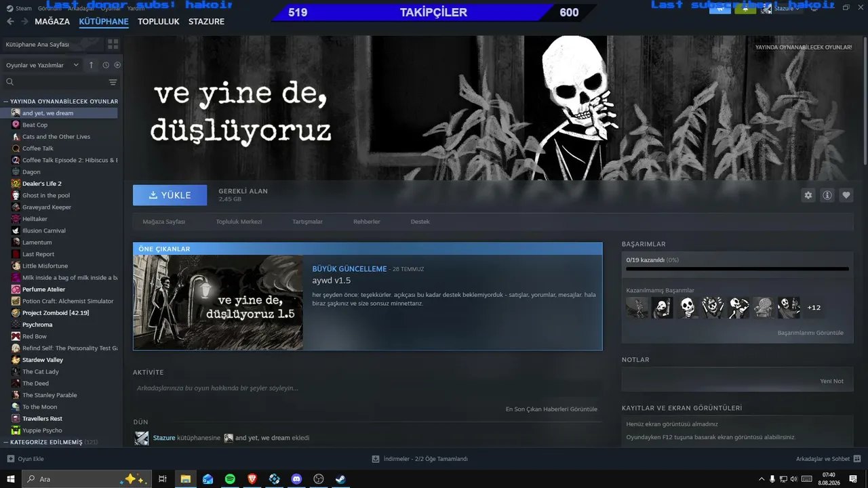Click the YÜKLE install button
868x488 pixels.
coord(170,195)
